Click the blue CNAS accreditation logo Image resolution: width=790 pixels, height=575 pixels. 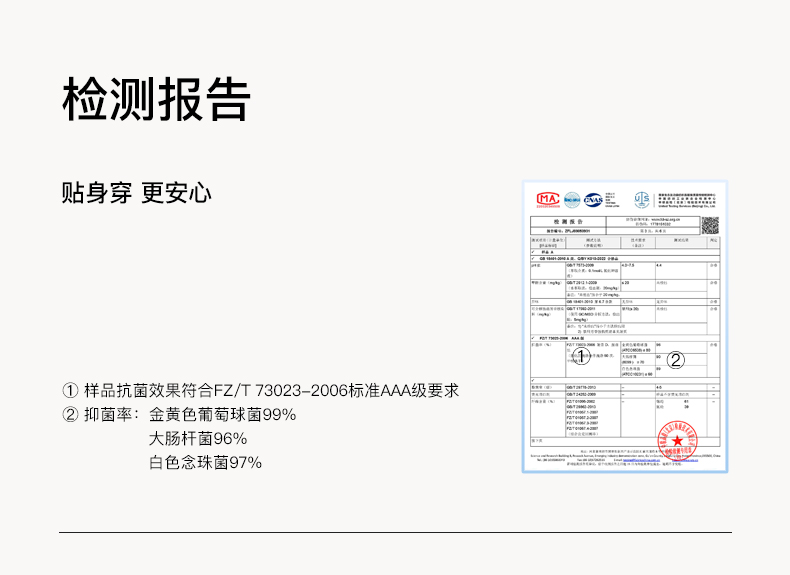tap(593, 200)
